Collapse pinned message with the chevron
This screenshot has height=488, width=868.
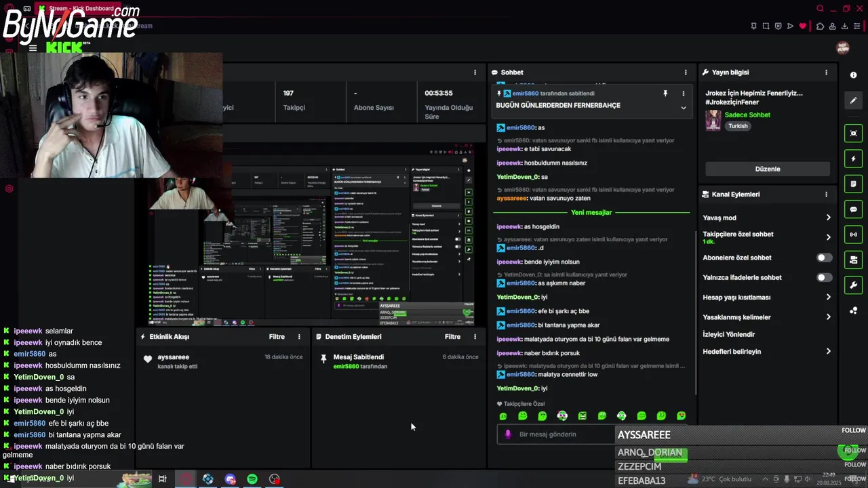(x=683, y=108)
